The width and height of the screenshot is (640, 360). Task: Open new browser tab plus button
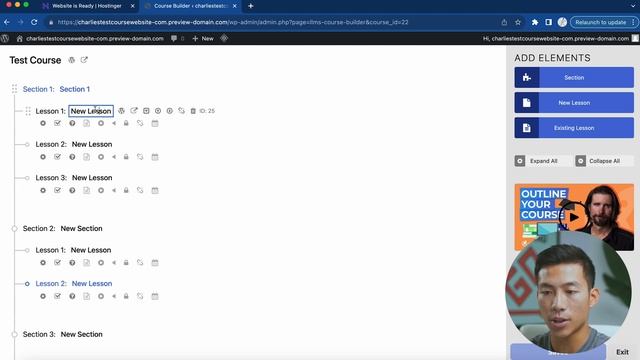[x=251, y=6]
